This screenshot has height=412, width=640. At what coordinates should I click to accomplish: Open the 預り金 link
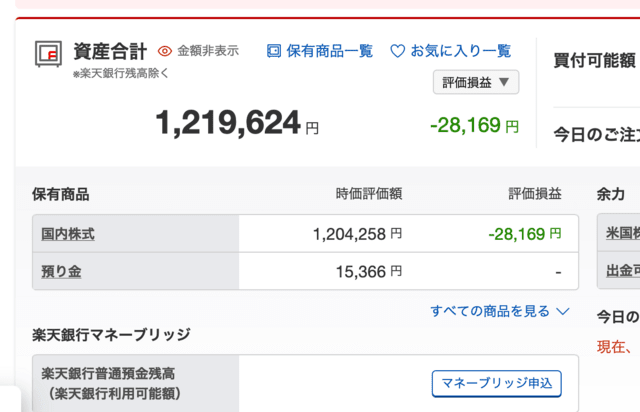pyautogui.click(x=61, y=272)
